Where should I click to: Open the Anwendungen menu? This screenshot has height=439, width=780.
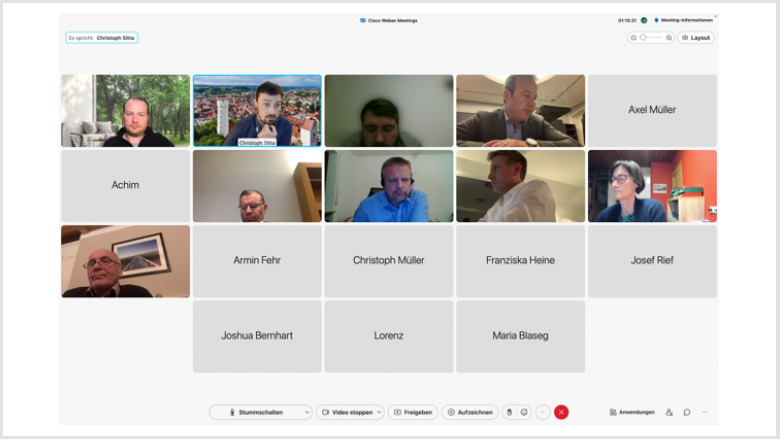[632, 412]
